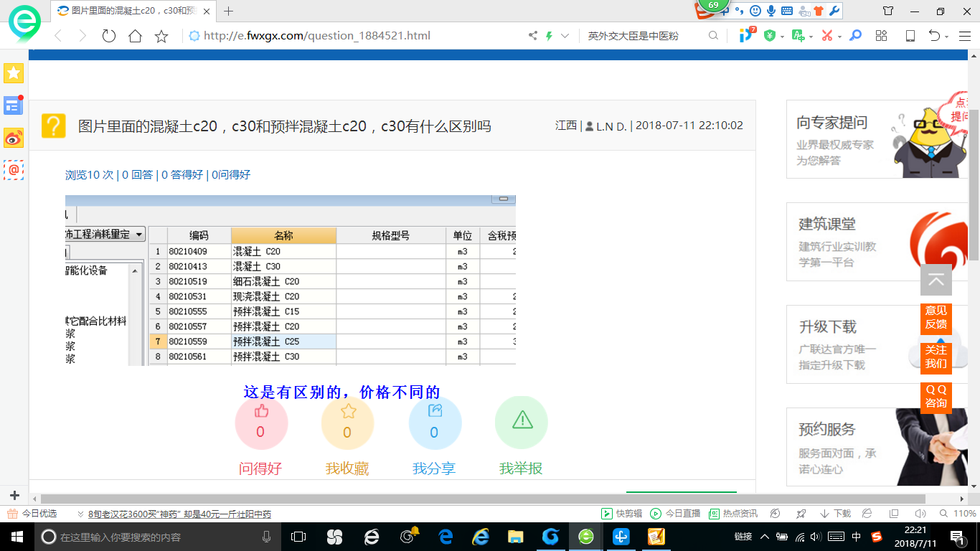Click the browser forward arrow
The image size is (980, 551).
(83, 36)
